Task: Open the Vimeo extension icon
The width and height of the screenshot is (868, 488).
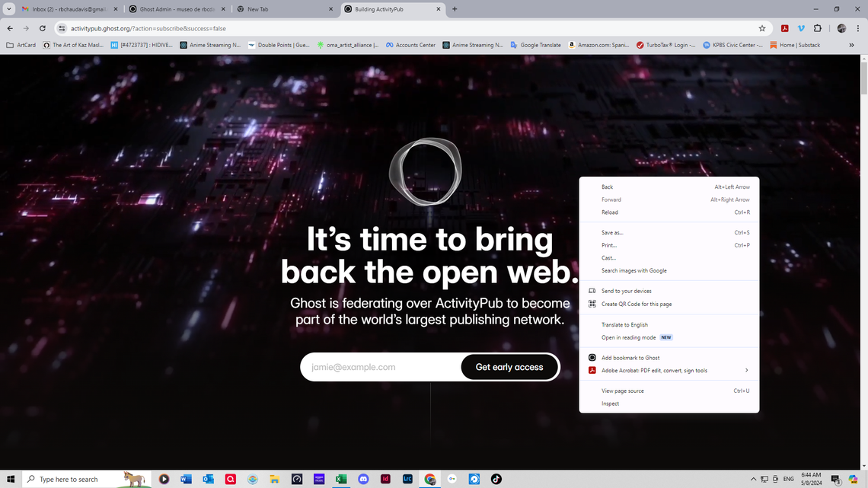Action: (801, 28)
